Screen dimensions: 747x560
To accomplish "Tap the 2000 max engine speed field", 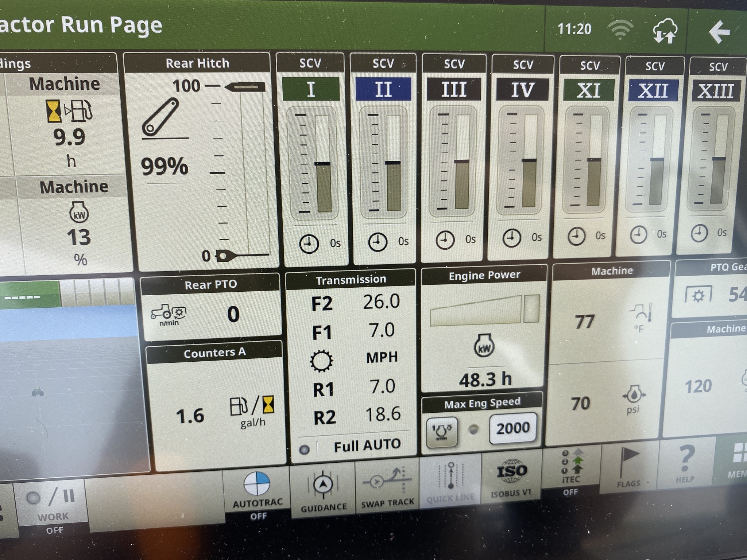I will point(512,428).
